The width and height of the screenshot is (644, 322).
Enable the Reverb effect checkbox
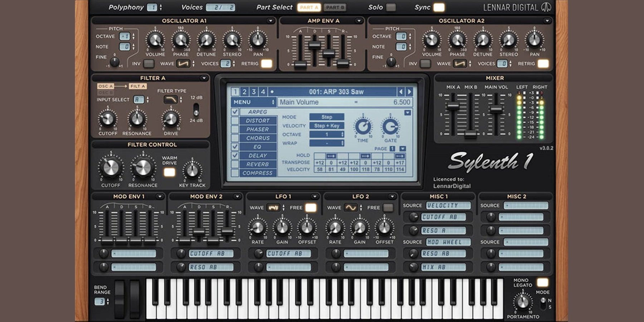[x=235, y=164]
